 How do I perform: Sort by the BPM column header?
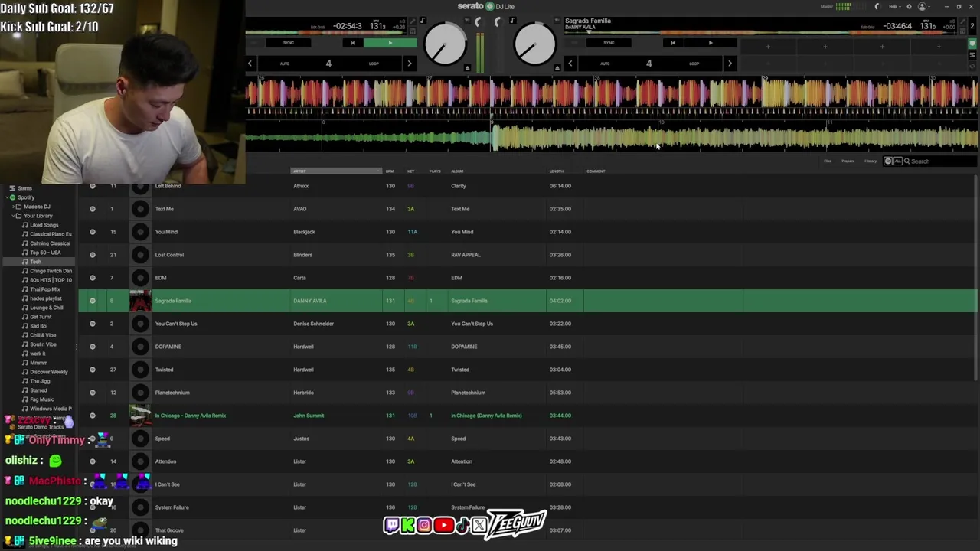click(390, 171)
